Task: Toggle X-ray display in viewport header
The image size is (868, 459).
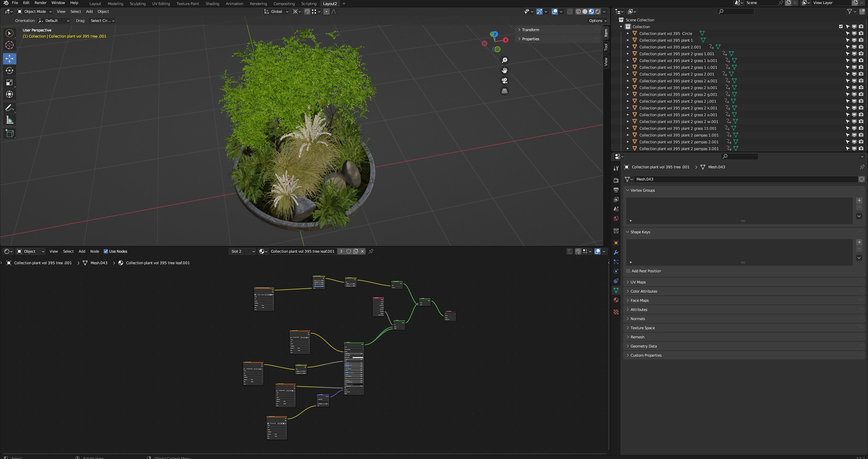Action: point(570,11)
